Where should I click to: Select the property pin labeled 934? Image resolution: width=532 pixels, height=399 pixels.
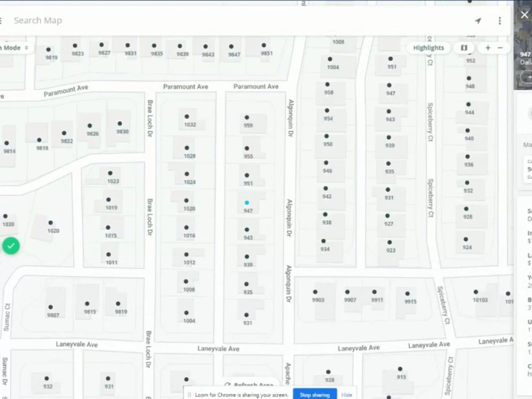coord(323,241)
